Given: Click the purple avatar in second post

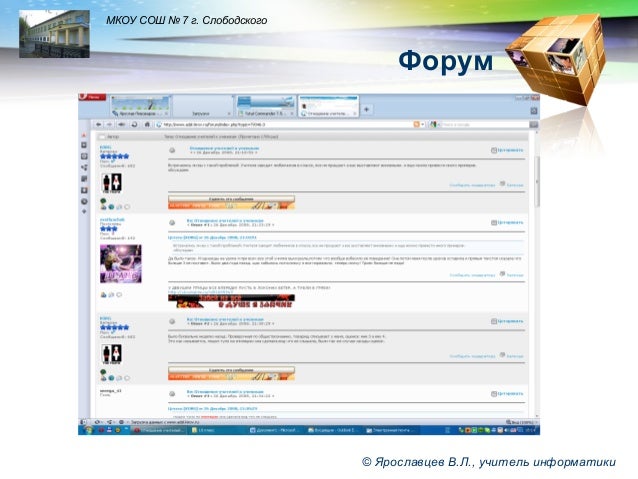Looking at the screenshot, I should 121,264.
